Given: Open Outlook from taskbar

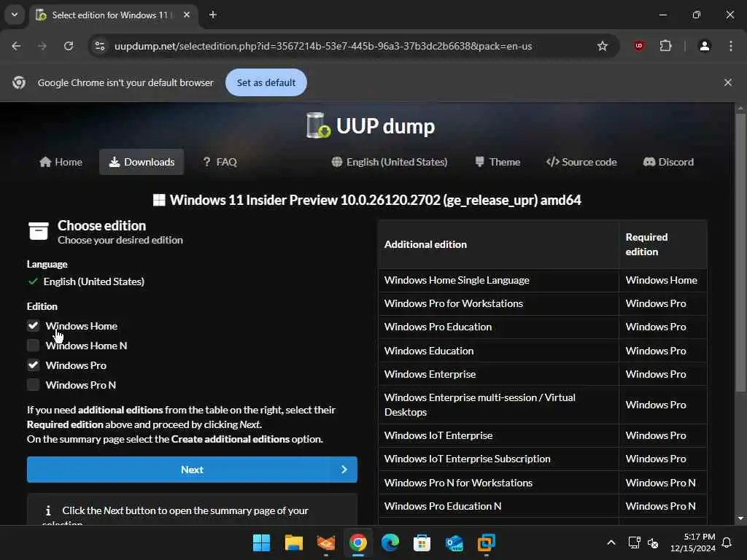Looking at the screenshot, I should pos(454,542).
